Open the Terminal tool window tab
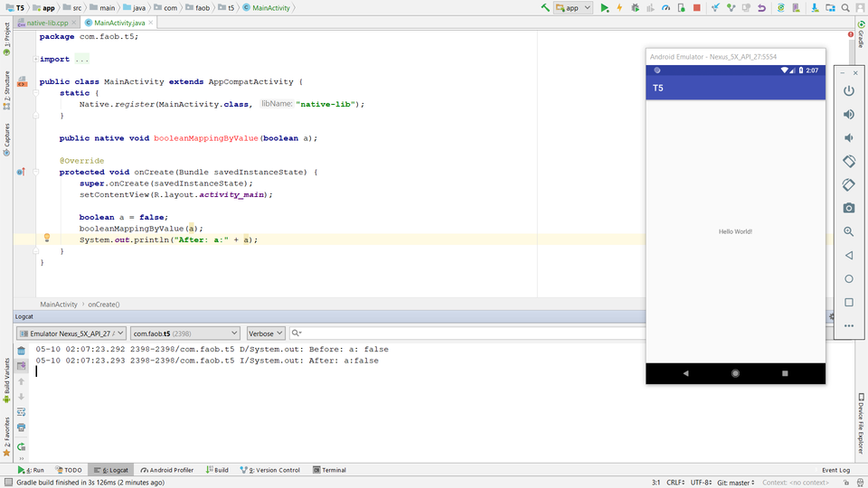This screenshot has width=868, height=488. (x=329, y=470)
